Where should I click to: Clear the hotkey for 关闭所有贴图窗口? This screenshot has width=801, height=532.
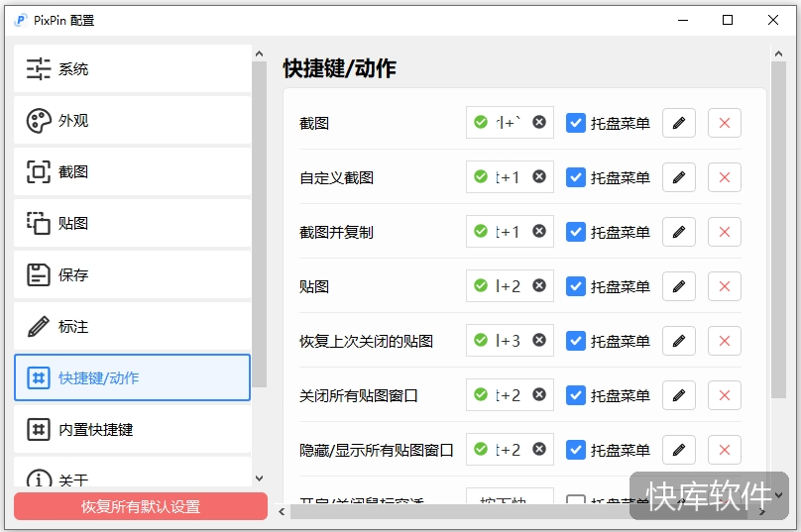(x=539, y=394)
